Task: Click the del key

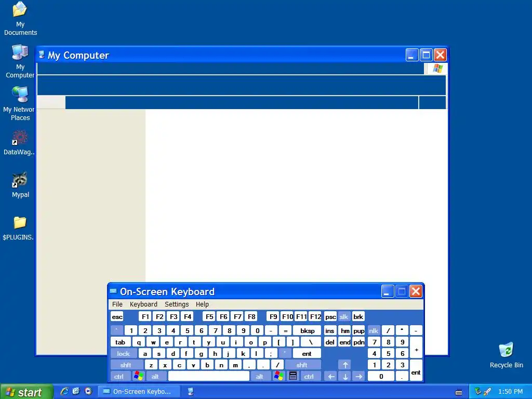Action: point(330,342)
